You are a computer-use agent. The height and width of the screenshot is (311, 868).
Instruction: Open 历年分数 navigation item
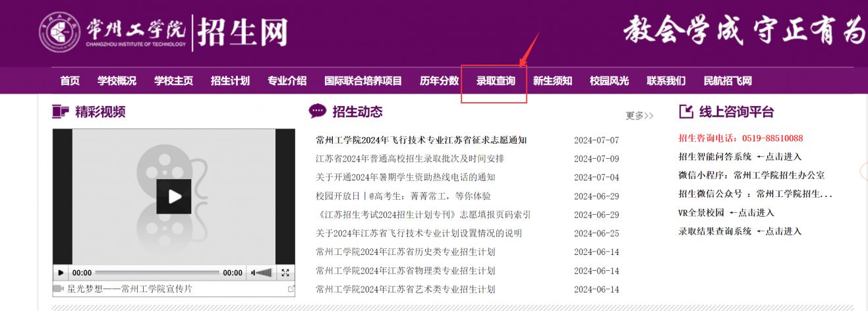(x=439, y=81)
